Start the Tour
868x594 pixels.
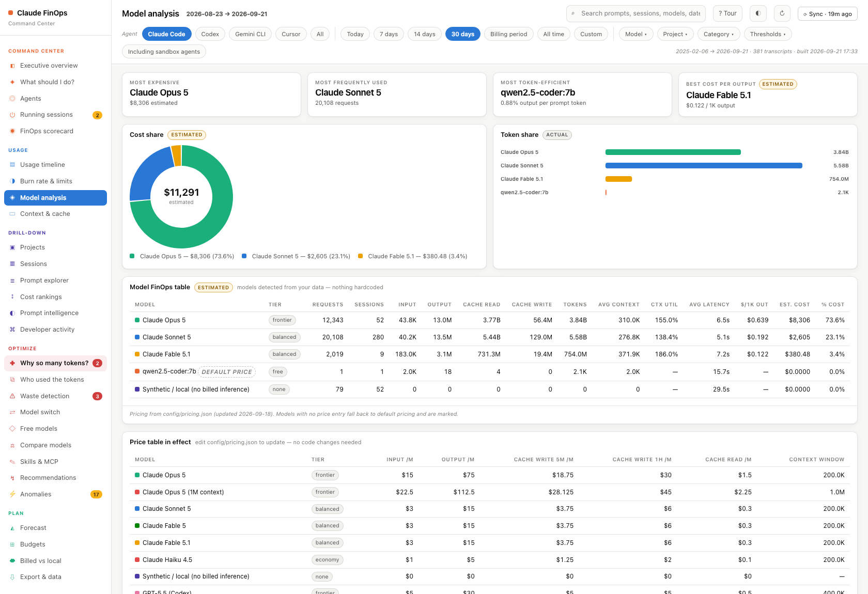click(727, 13)
